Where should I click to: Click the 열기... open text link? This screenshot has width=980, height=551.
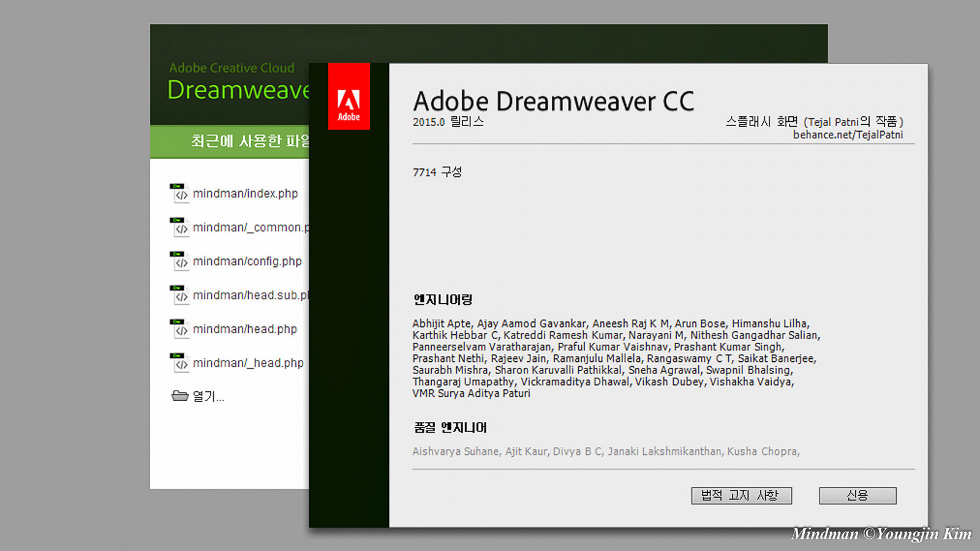[x=208, y=397]
